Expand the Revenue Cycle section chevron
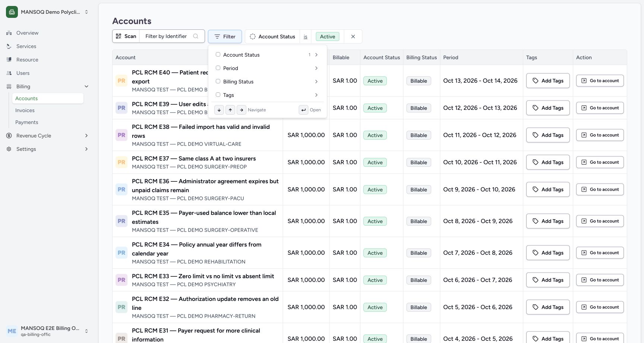 pos(86,136)
